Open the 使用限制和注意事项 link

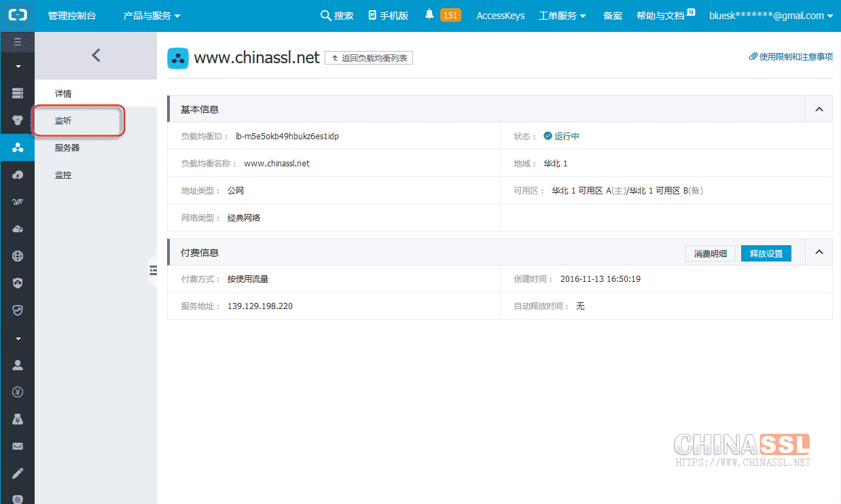pyautogui.click(x=791, y=57)
